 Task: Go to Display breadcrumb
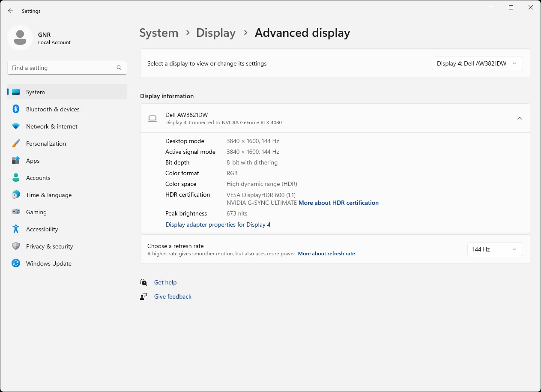click(216, 33)
